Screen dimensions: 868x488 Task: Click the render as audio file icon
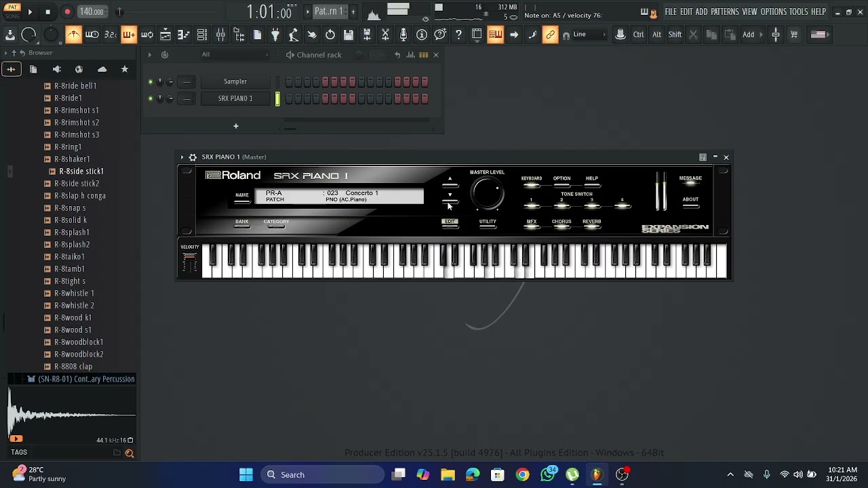367,35
